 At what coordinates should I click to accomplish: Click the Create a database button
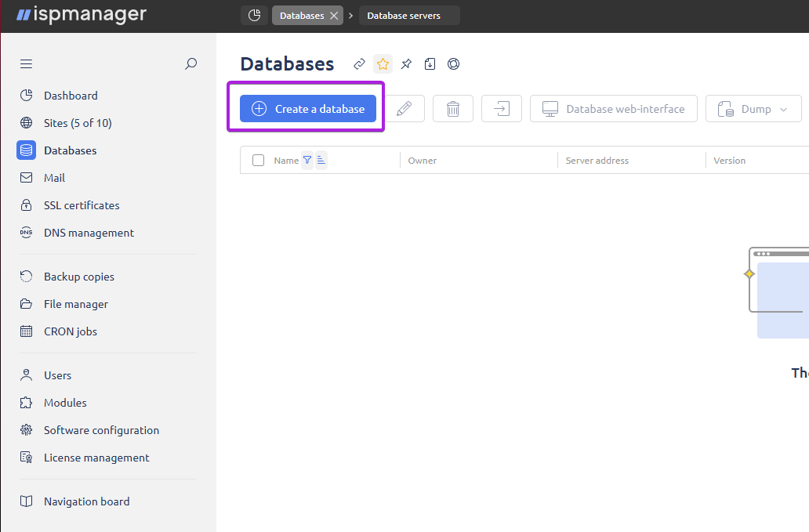pos(307,108)
